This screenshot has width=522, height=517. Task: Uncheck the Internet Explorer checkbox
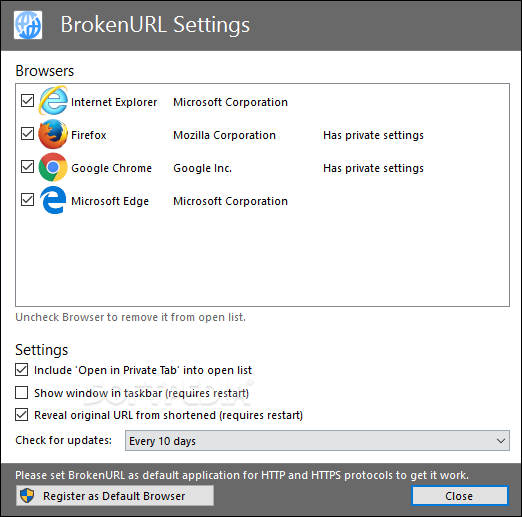[x=27, y=100]
